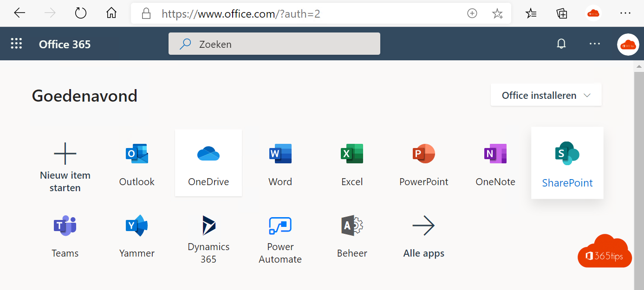
Task: Open the settings ellipsis menu
Action: [594, 43]
